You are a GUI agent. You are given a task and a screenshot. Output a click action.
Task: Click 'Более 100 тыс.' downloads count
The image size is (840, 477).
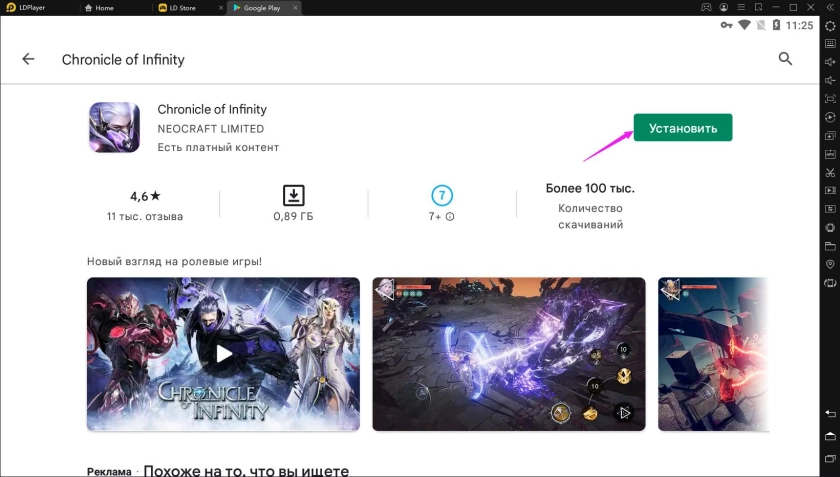[590, 189]
